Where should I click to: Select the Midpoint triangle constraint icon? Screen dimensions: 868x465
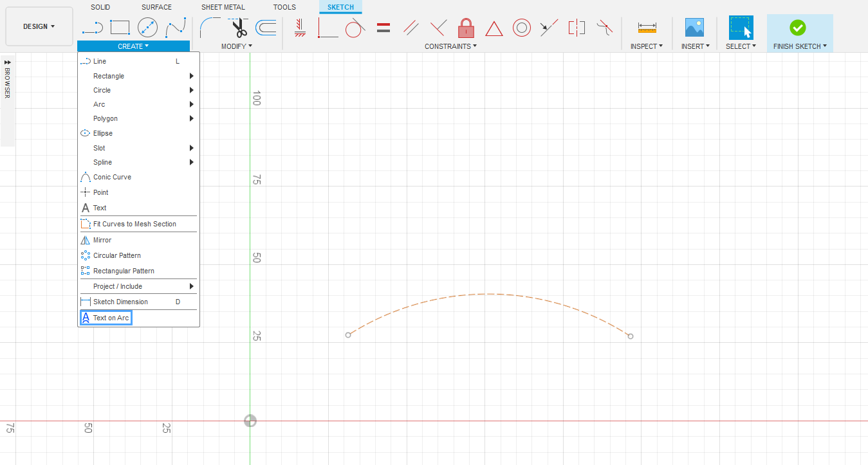(x=494, y=28)
